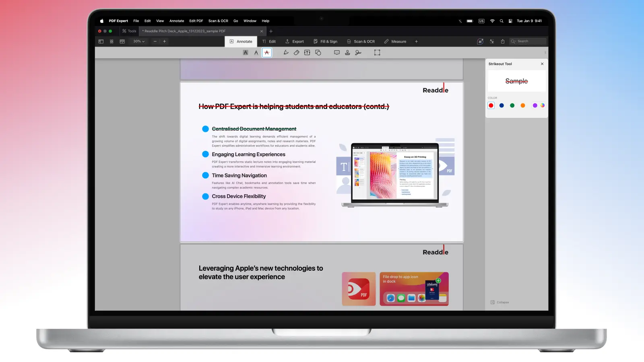644x362 pixels.
Task: Select the Text box tool
Action: coord(307,53)
